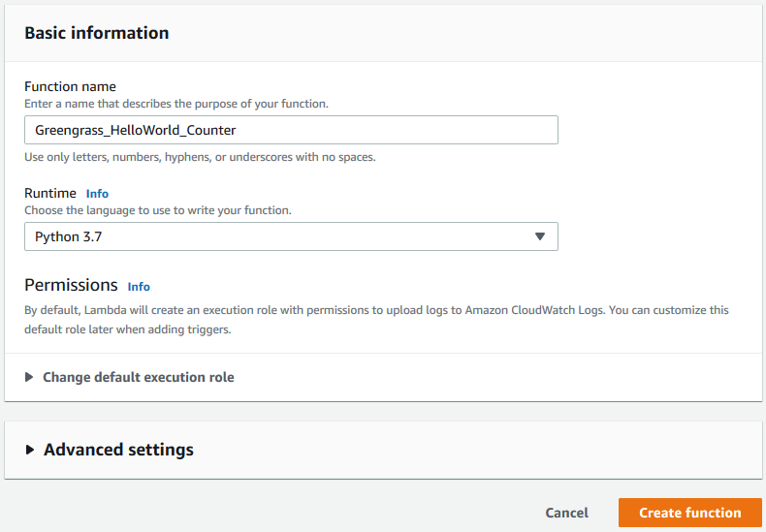Click 'Choose the language' helper text
Viewport: 766px width, 532px height.
pos(157,210)
